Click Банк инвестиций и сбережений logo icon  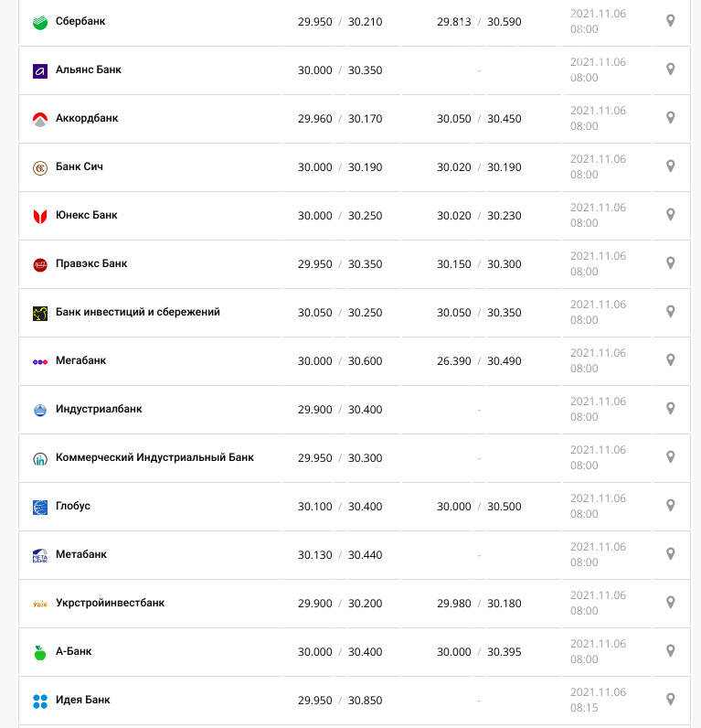pos(40,314)
